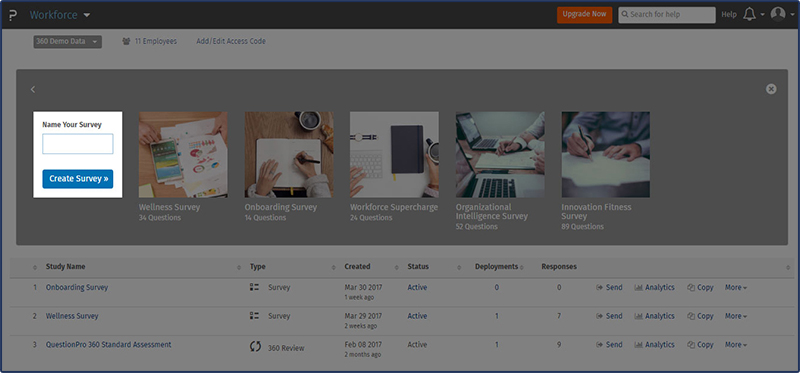This screenshot has height=373, width=800.
Task: Open Analytics for 360 Standard Assessment
Action: (654, 344)
